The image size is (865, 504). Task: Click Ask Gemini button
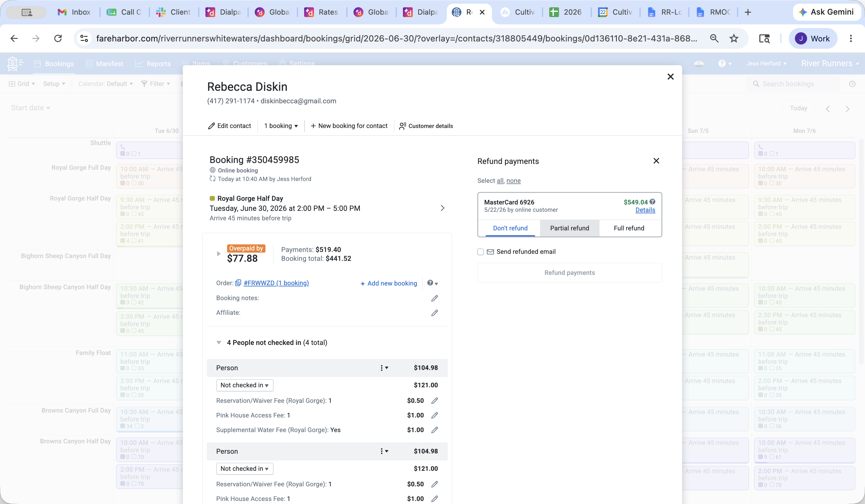tap(827, 12)
